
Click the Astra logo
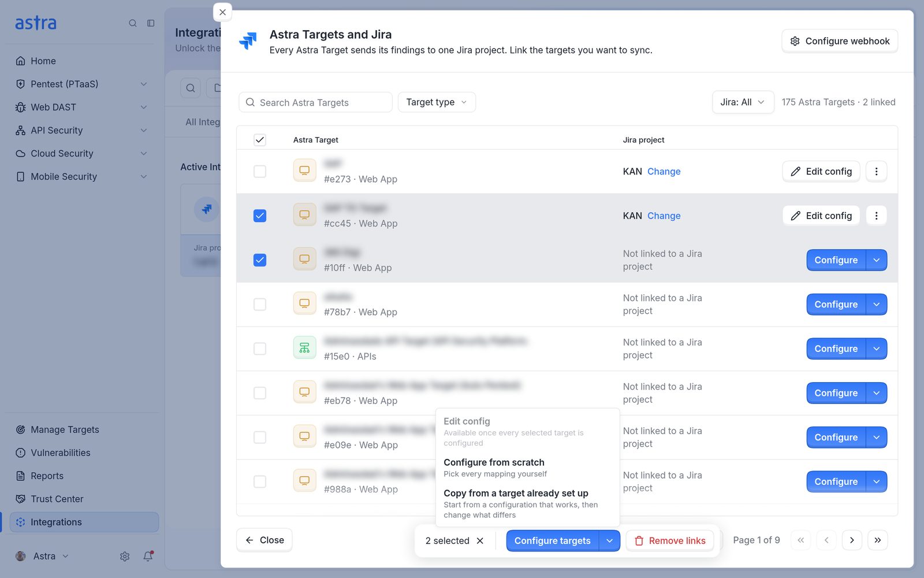36,23
